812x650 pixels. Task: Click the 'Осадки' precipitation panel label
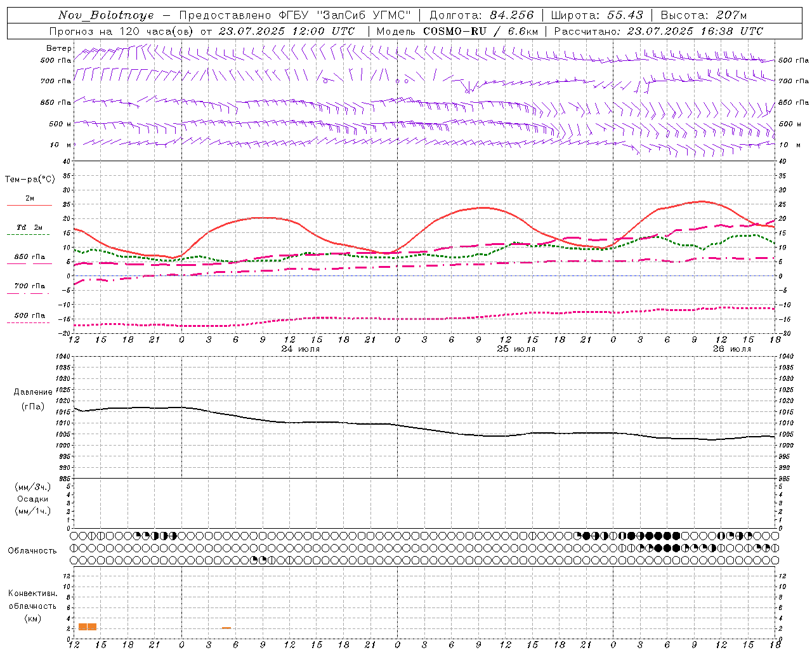point(33,499)
